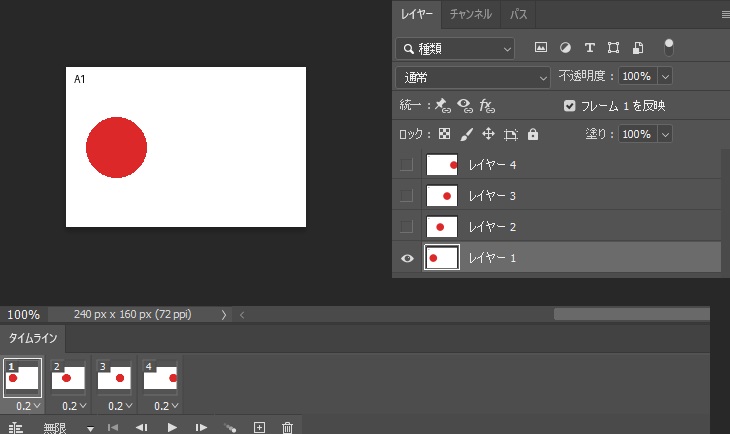Select the レイヤー 4 layer row
Screen dimensions: 730x434
tap(557, 164)
